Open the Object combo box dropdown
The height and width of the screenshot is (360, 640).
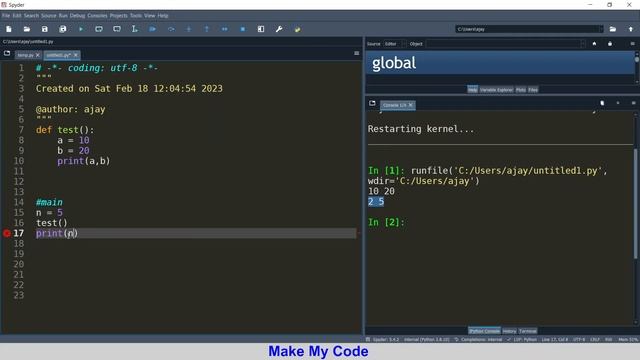tap(583, 44)
